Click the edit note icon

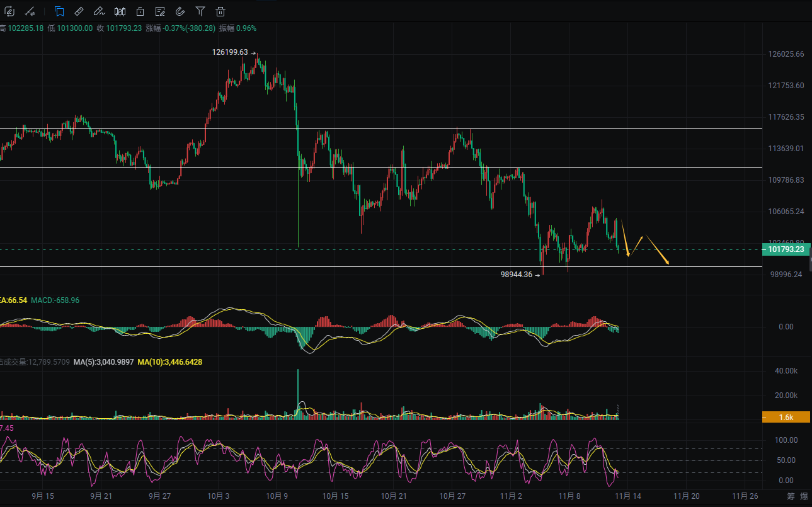click(x=160, y=11)
